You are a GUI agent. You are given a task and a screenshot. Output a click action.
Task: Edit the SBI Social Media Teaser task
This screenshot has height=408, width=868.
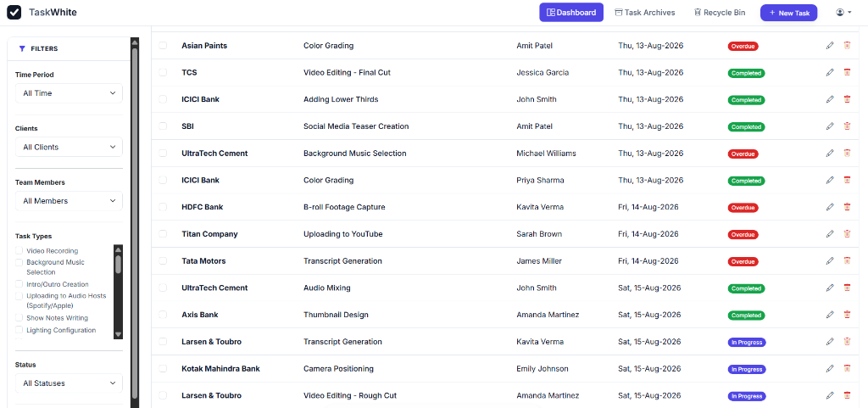point(829,126)
